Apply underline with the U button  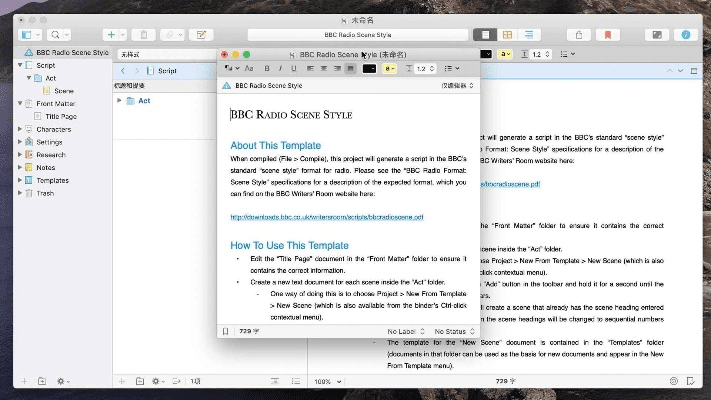pyautogui.click(x=293, y=69)
